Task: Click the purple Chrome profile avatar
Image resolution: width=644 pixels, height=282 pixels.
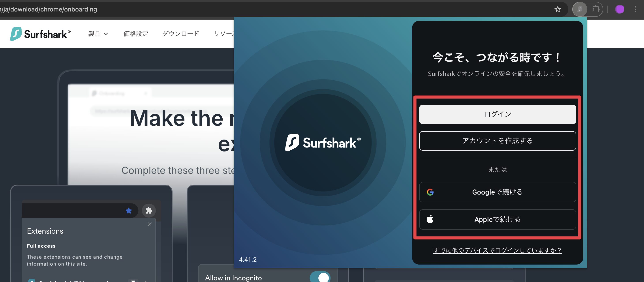Action: coord(620,9)
